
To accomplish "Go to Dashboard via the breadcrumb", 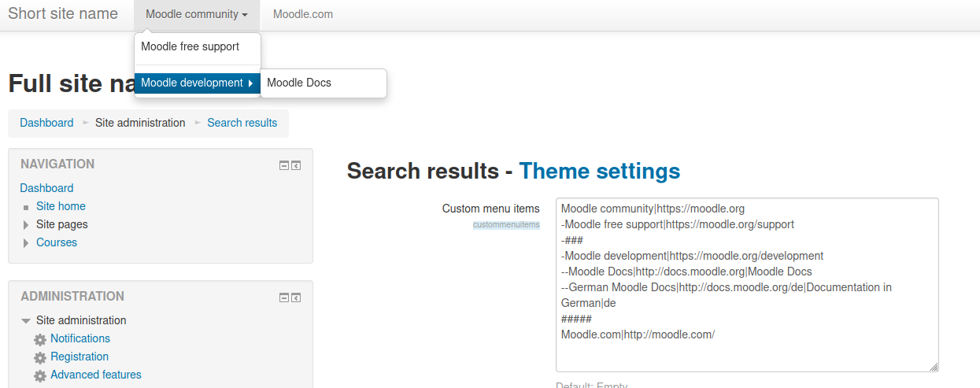I will pyautogui.click(x=46, y=123).
